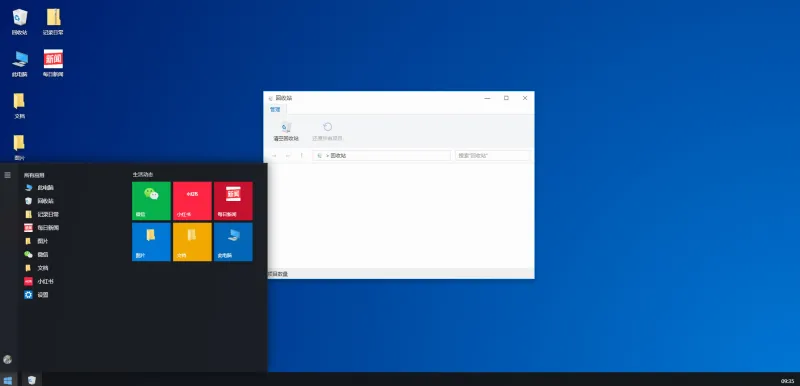Screen dimensions: 800x386
Task: Open 设置 in the Start menu app list
Action: pos(37,295)
